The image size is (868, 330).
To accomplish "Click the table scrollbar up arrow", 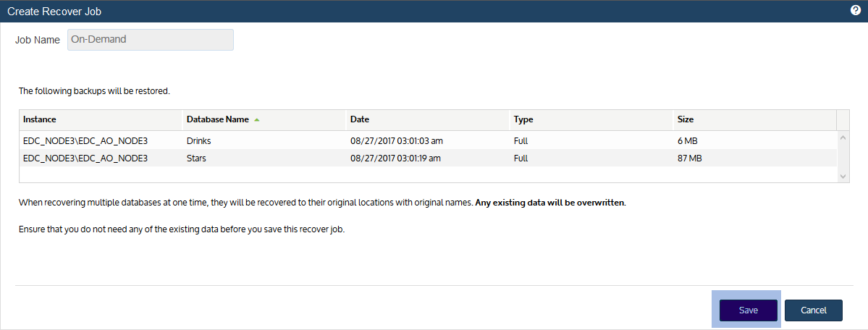I will click(843, 137).
